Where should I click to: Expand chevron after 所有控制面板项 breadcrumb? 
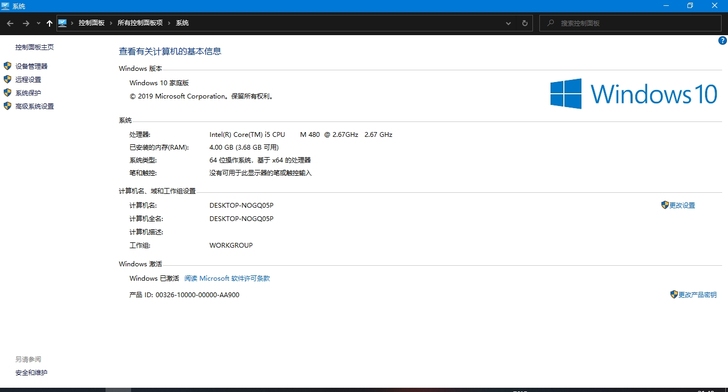point(169,23)
